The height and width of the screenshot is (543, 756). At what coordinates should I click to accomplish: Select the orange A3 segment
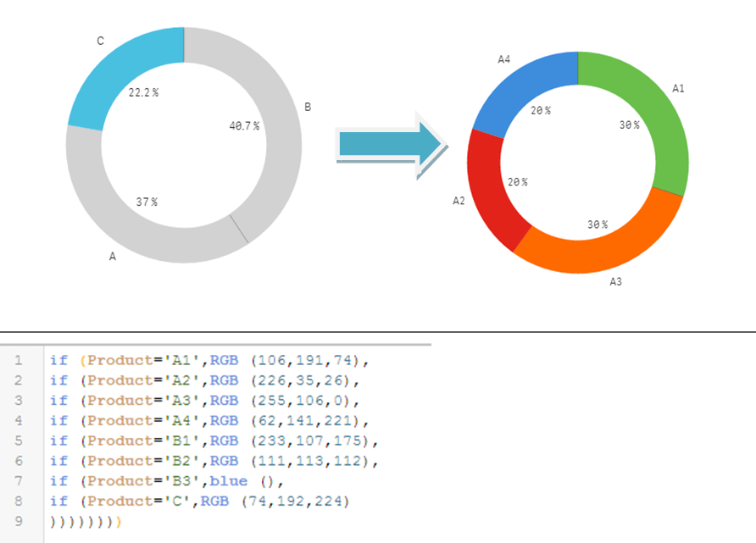point(576,254)
